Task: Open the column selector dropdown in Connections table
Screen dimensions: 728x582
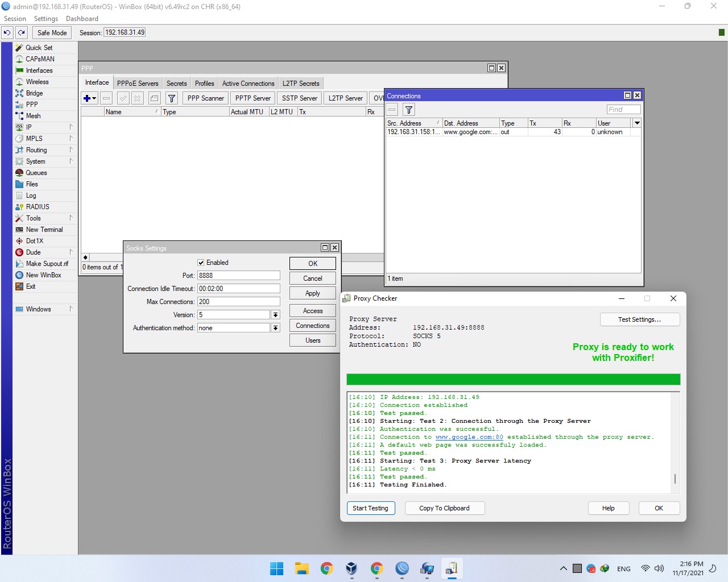Action: coord(637,123)
